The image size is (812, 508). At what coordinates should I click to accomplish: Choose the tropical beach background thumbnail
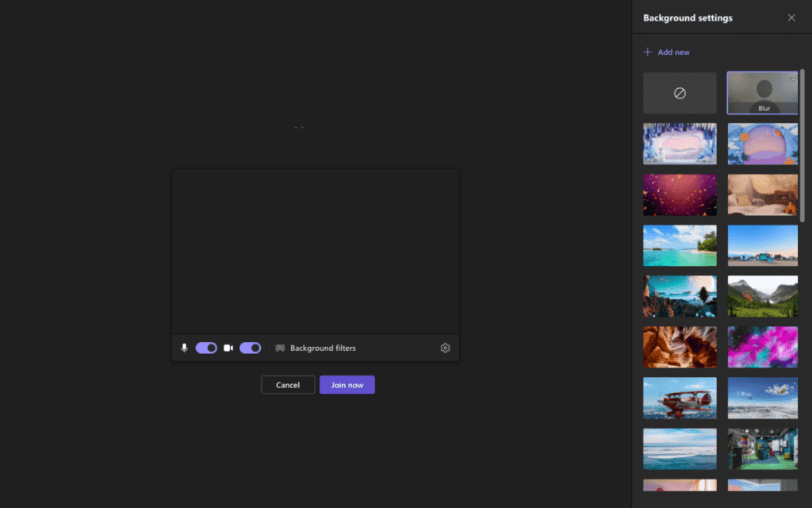pos(680,245)
